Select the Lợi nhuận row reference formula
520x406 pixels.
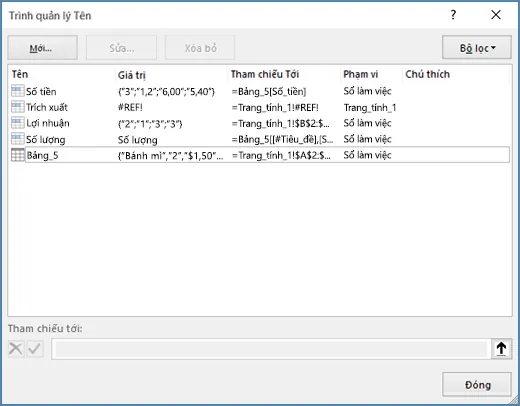tap(280, 123)
